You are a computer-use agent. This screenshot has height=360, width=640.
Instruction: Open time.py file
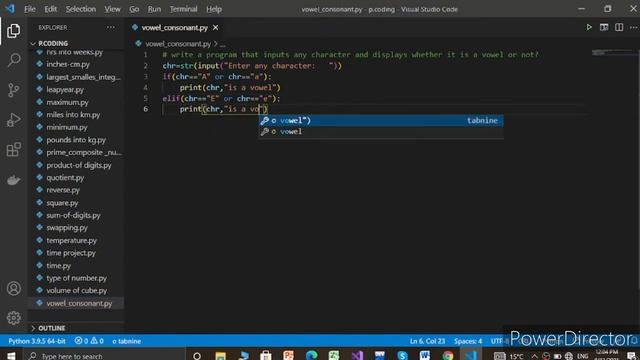(59, 265)
